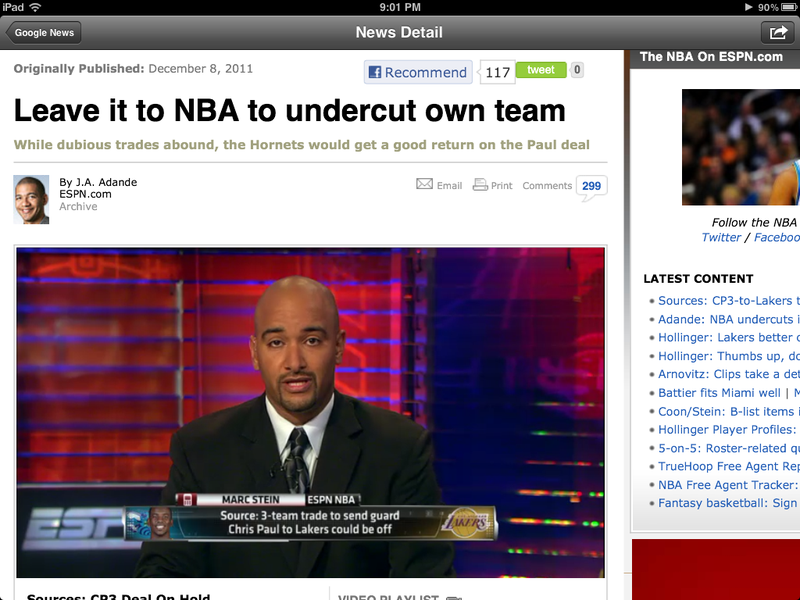Image resolution: width=800 pixels, height=600 pixels.
Task: Click the 'While dubious trades abound' subheadline
Action: pyautogui.click(x=302, y=145)
